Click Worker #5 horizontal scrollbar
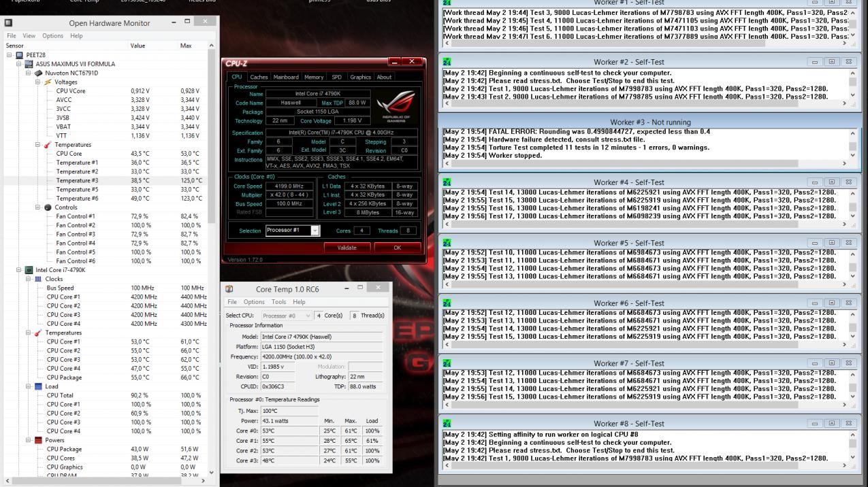 point(646,284)
